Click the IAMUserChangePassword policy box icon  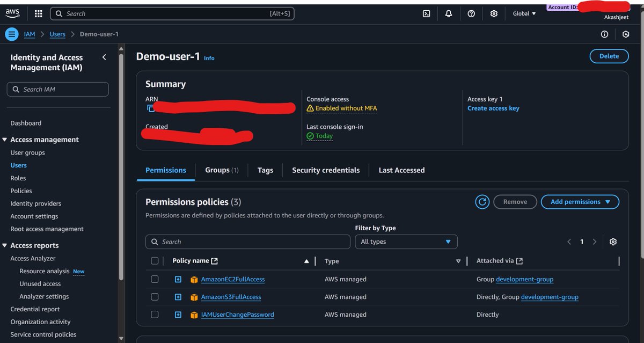(x=194, y=315)
